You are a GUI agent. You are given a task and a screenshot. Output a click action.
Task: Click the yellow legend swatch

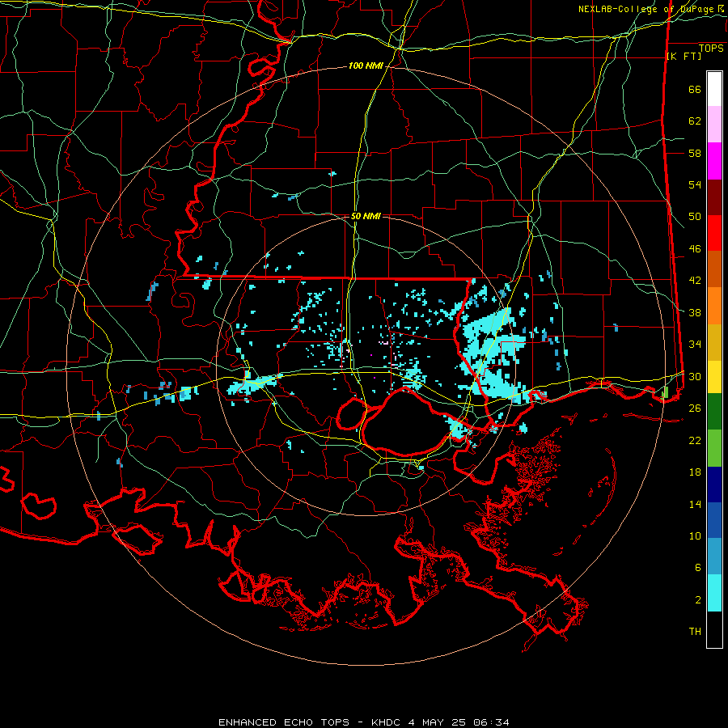click(714, 376)
